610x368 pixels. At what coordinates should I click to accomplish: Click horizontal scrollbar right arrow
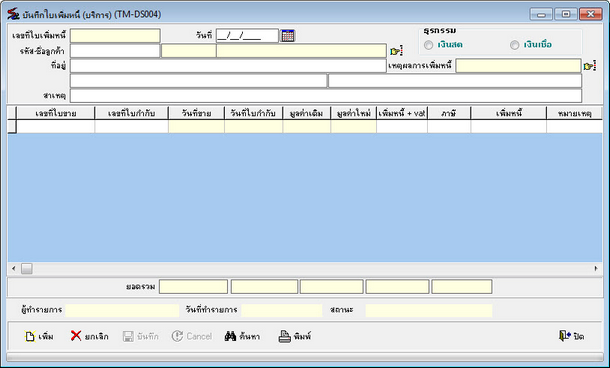(x=596, y=268)
